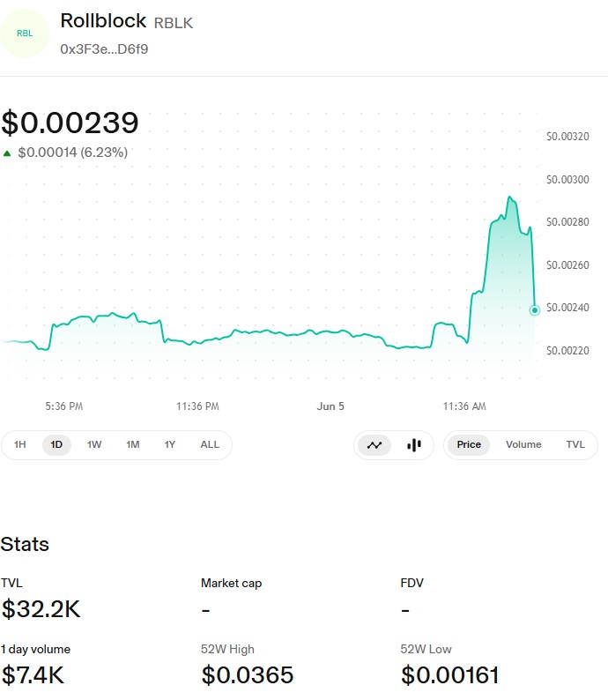Click the $7.4K volume value
Screen dimensions: 608x700
point(33,675)
